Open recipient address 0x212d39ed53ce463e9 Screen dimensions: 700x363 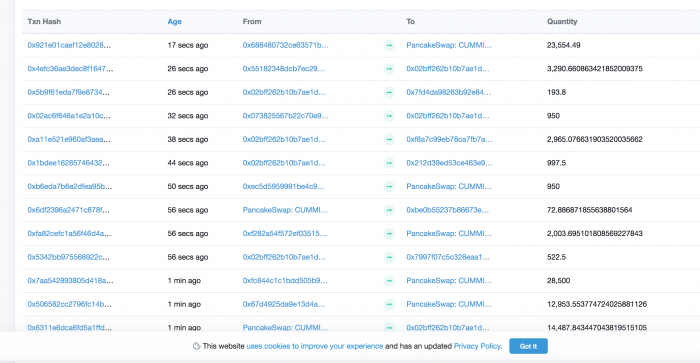[449, 163]
